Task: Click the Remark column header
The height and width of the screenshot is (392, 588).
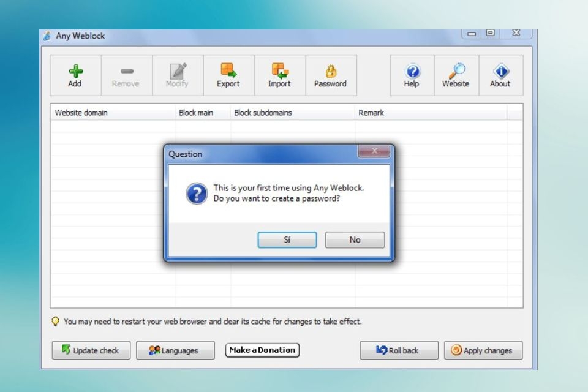Action: pyautogui.click(x=371, y=113)
